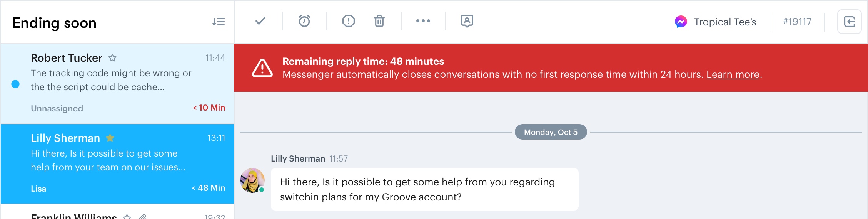Open the sort order menu

coord(219,22)
